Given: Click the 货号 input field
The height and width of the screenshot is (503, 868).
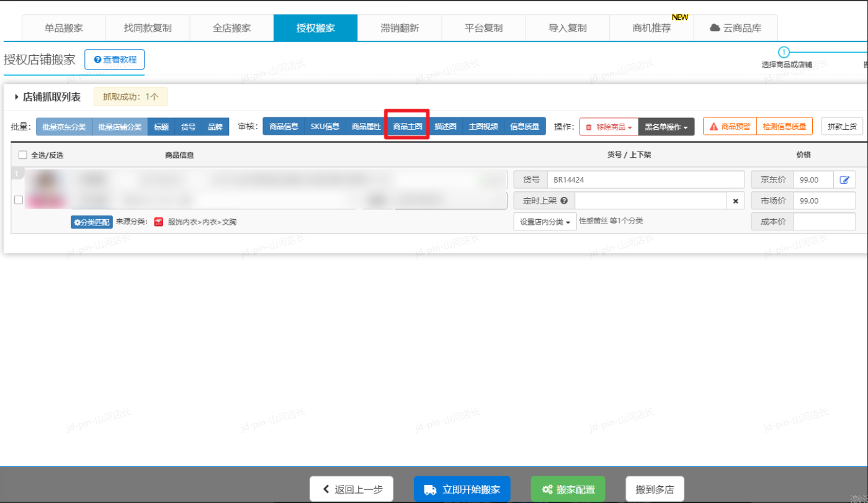Looking at the screenshot, I should coord(645,180).
